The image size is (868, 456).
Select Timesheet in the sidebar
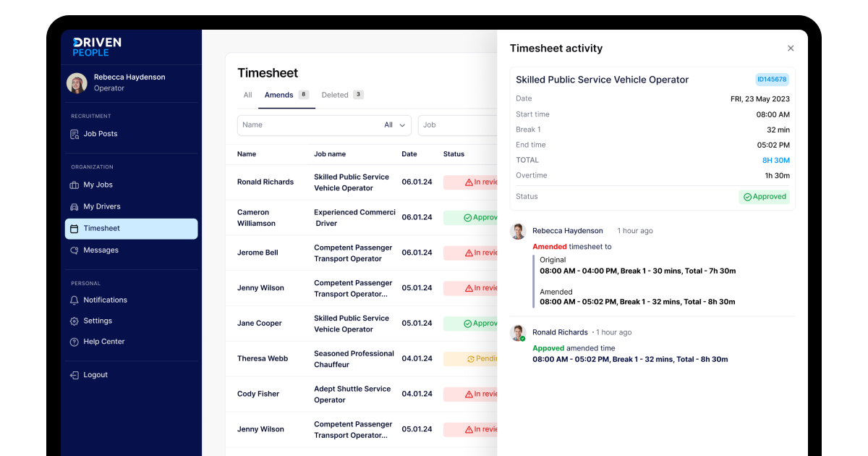tap(131, 229)
